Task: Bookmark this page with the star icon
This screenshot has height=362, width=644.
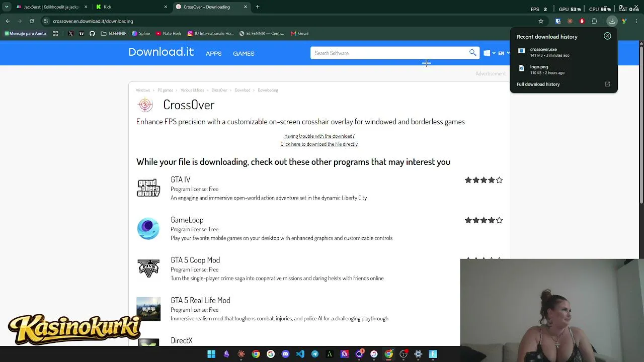Action: coord(541,21)
